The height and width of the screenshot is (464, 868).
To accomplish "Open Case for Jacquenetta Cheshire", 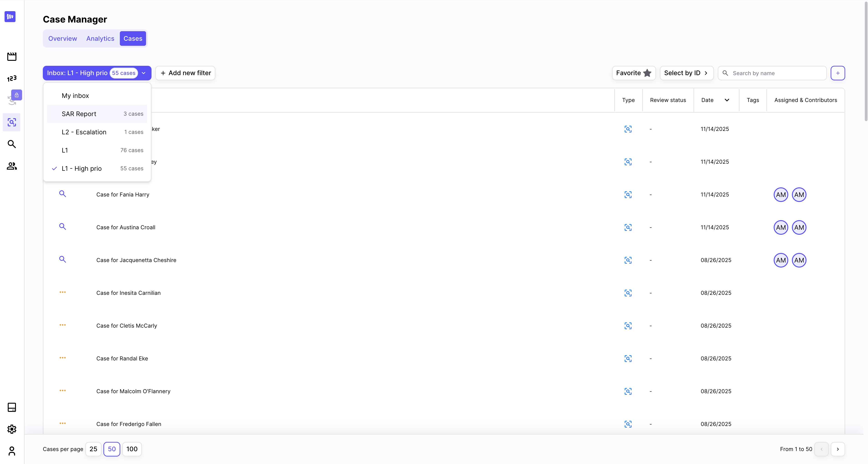I will [136, 260].
